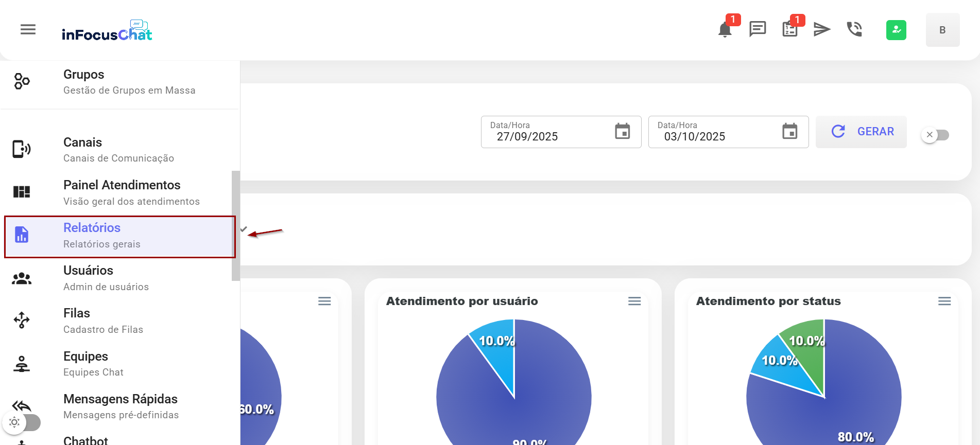Click the green user status icon

pyautogui.click(x=896, y=30)
